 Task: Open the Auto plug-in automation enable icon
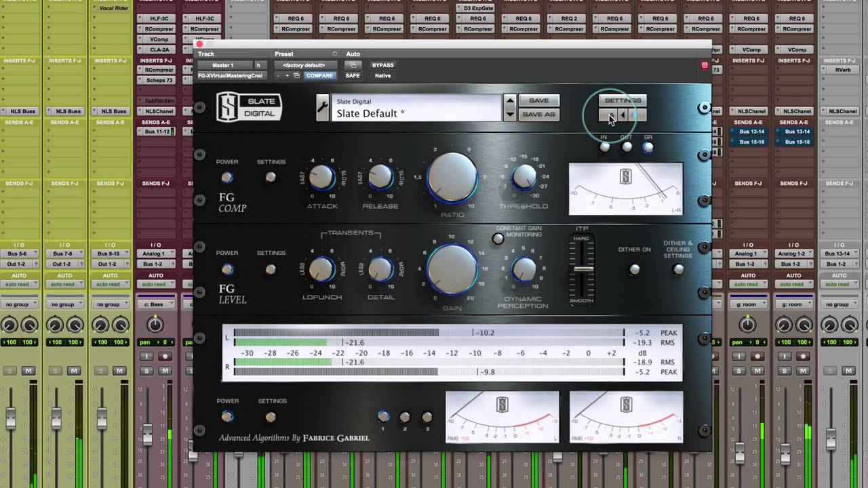coord(353,65)
